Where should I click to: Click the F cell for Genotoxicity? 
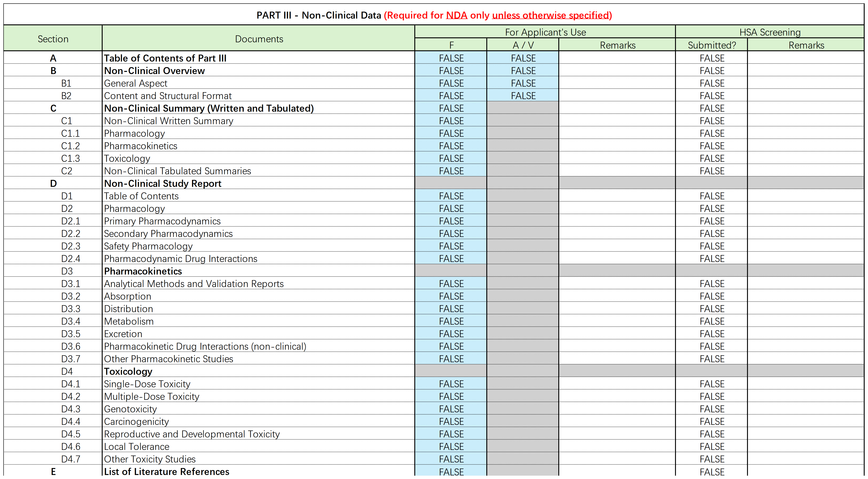tap(451, 409)
